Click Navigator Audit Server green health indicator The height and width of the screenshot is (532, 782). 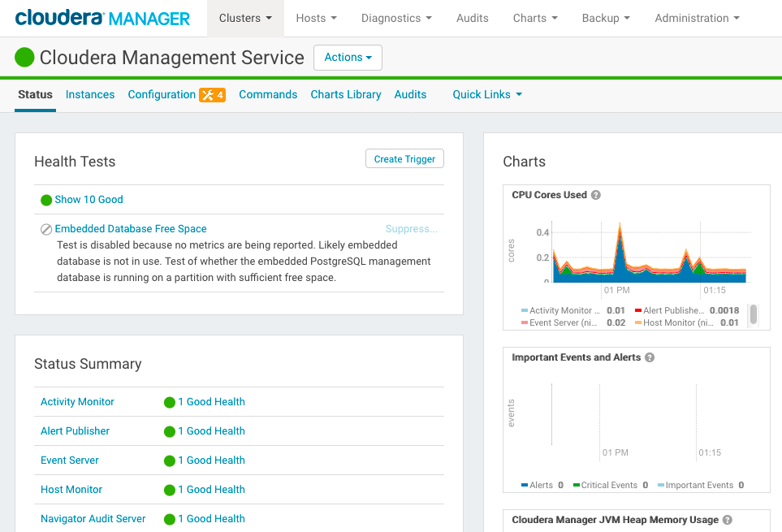coord(170,520)
